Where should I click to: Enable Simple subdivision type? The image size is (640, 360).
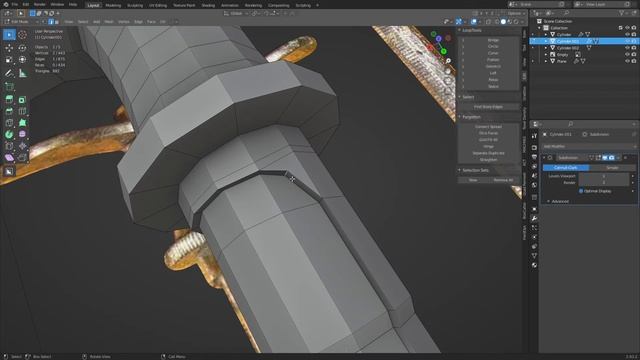612,168
